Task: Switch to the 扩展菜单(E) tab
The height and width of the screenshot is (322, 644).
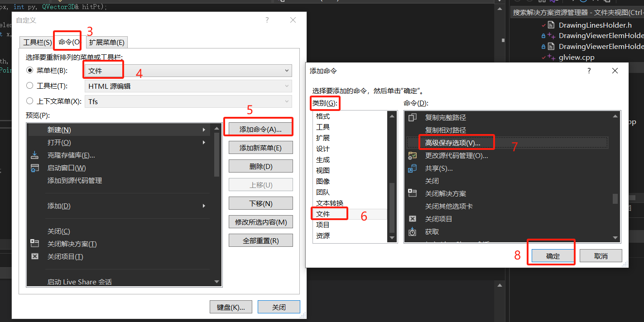Action: [x=107, y=43]
